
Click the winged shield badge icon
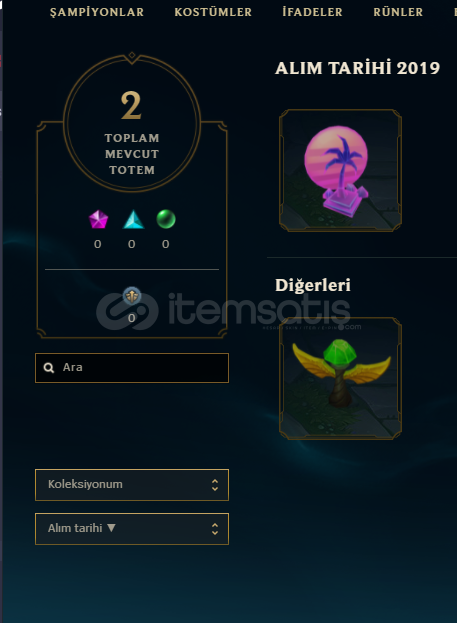pos(132,296)
